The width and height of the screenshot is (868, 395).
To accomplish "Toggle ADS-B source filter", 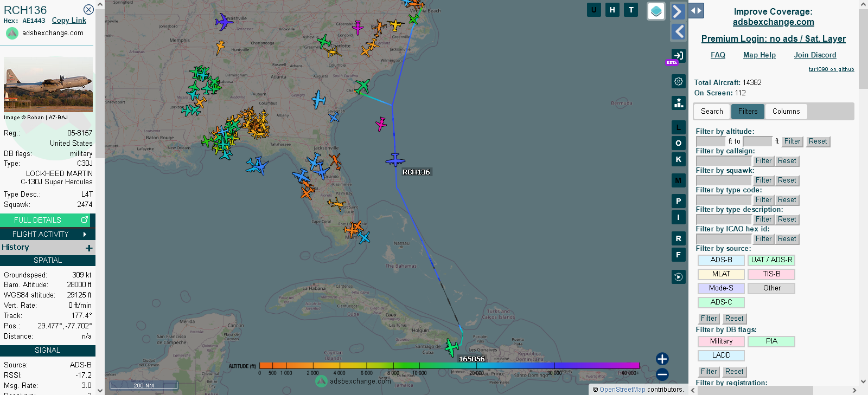I will point(721,260).
